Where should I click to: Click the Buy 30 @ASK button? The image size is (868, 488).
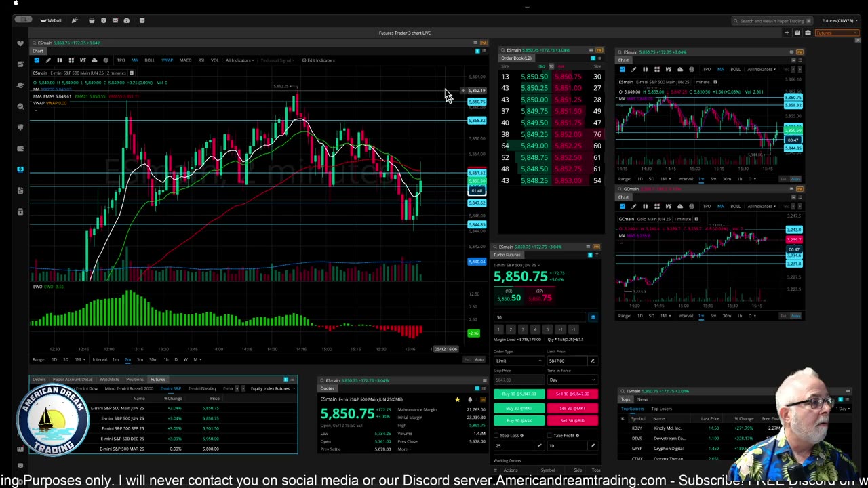point(519,420)
